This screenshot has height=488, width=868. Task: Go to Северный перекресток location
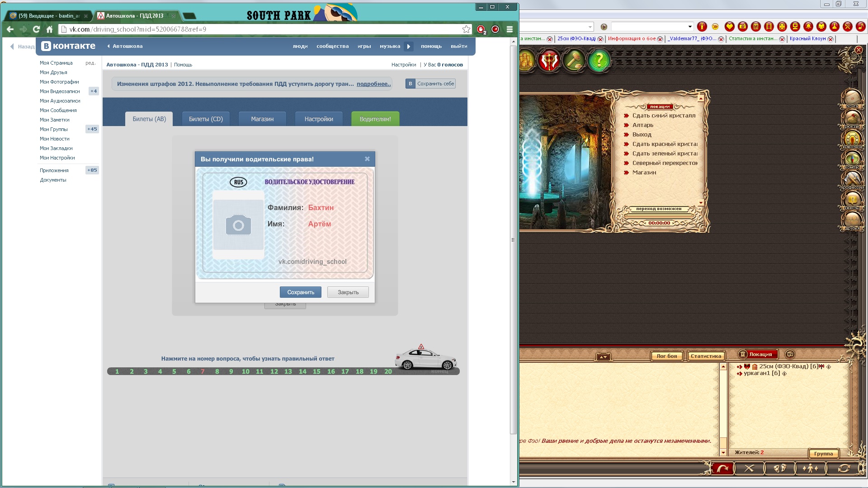tap(665, 163)
